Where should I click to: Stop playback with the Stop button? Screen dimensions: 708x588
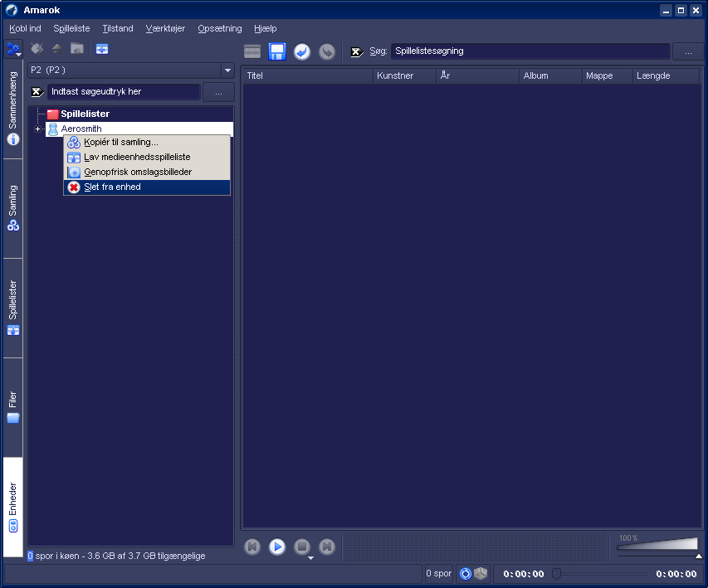tap(302, 547)
